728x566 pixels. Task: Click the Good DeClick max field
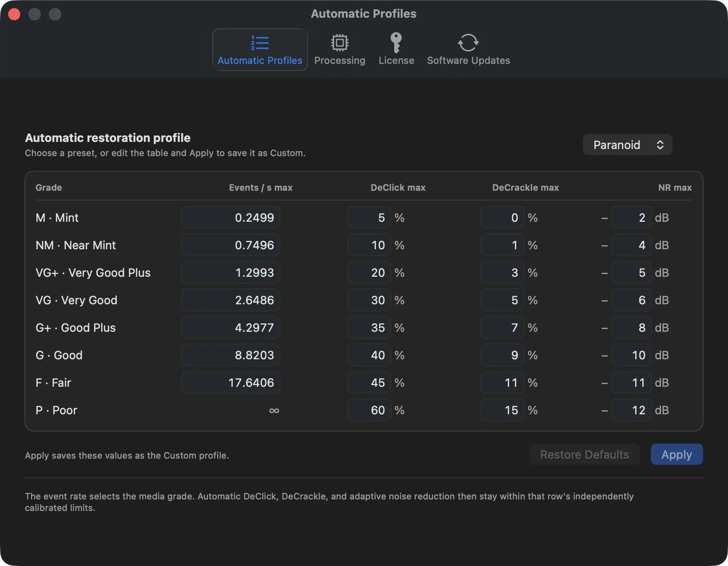pyautogui.click(x=369, y=355)
